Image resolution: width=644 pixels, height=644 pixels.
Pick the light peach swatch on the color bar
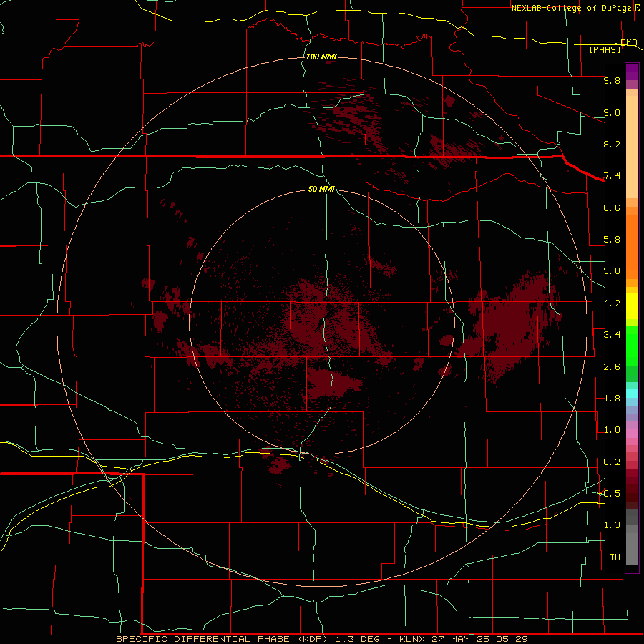coord(632,147)
